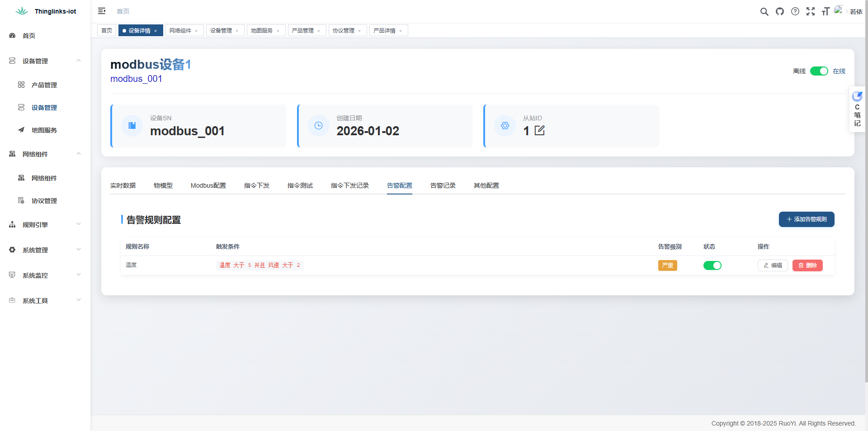This screenshot has height=431, width=868.
Task: Open the search icon in top bar
Action: click(764, 12)
